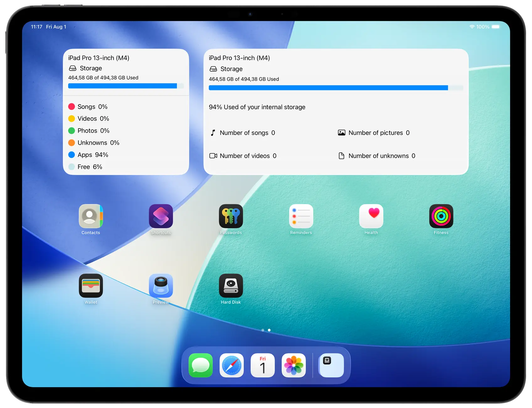
Task: Tap the small widget storage usage bar
Action: [126, 86]
